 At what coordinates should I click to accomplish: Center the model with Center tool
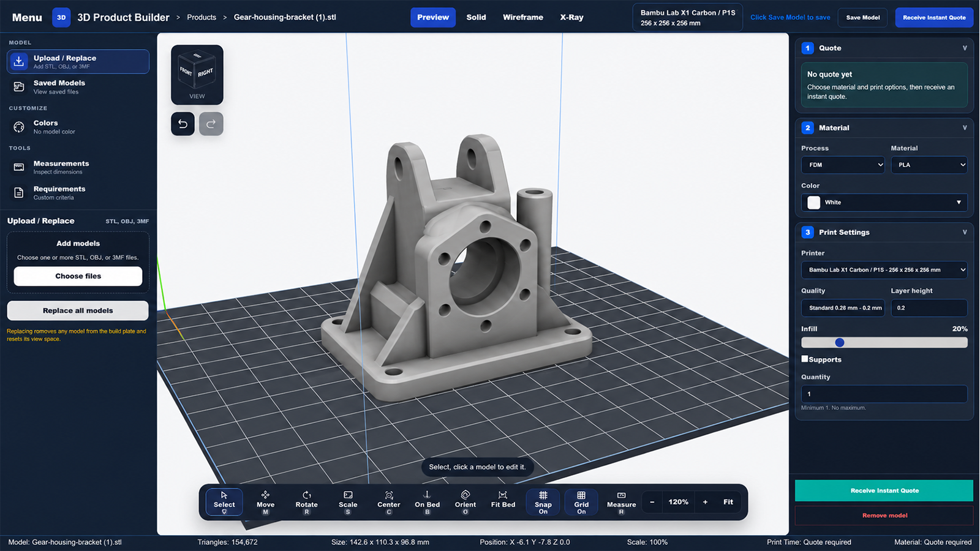tap(389, 502)
